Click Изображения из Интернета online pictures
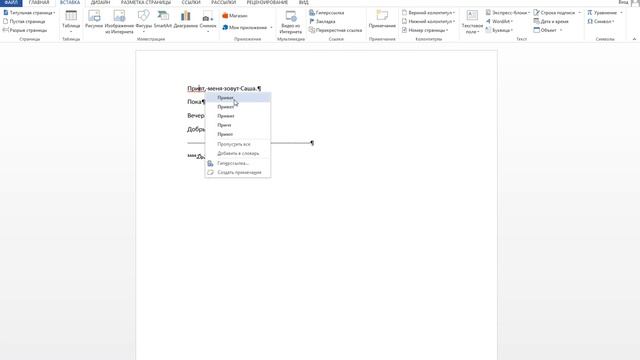640x360 pixels. pyautogui.click(x=119, y=21)
